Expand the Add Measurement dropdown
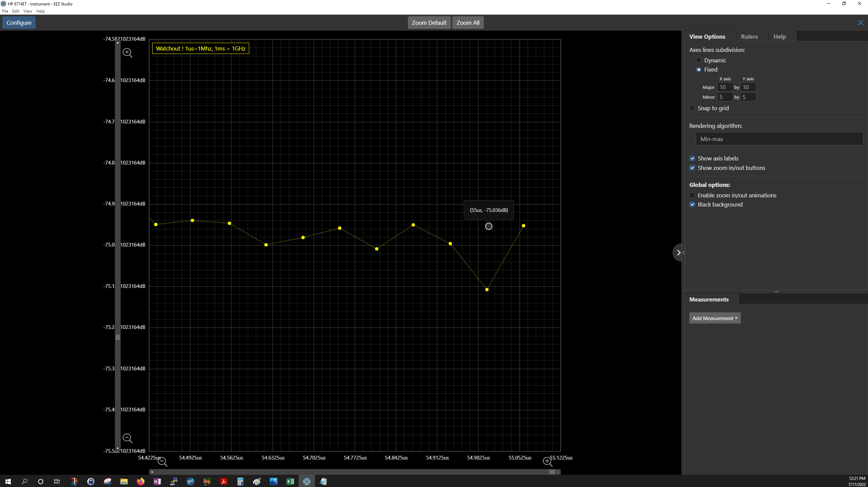The height and width of the screenshot is (487, 868). [x=715, y=318]
